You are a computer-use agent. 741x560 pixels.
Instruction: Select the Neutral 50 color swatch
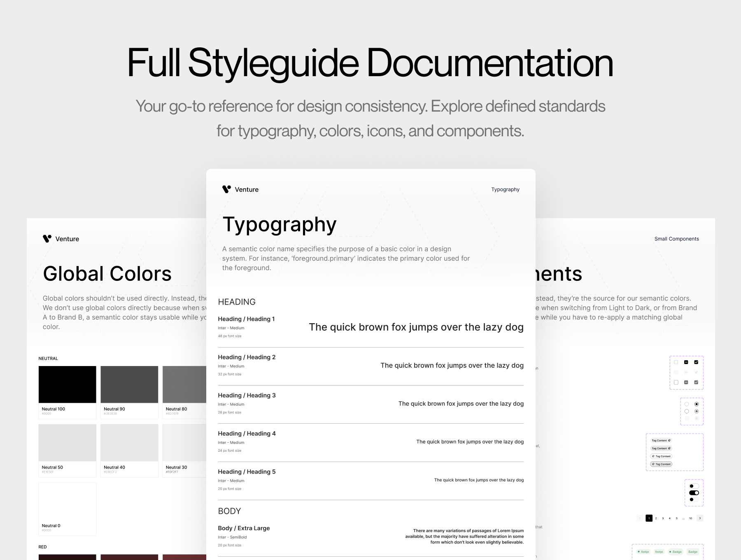[x=67, y=443]
